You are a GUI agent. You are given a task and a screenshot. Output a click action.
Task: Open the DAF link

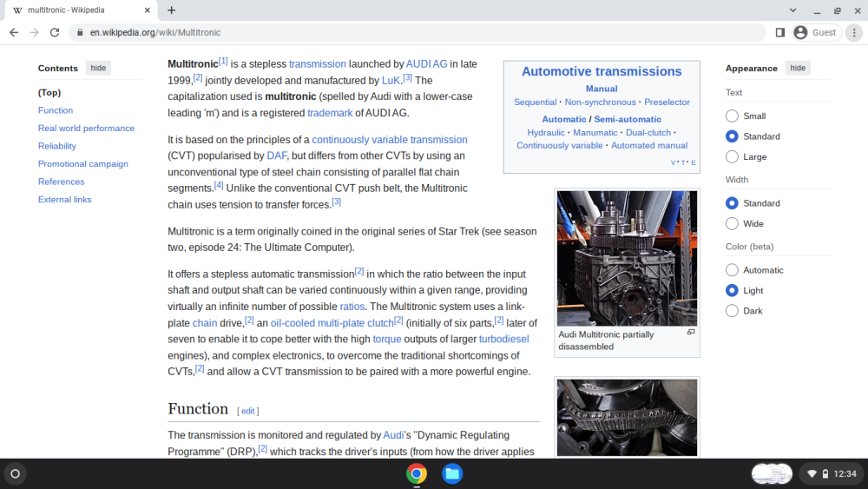(276, 155)
